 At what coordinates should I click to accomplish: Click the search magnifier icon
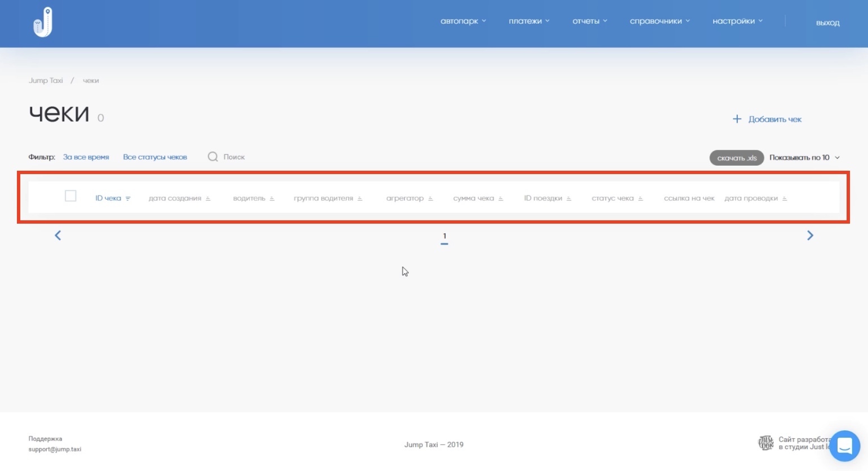coord(213,157)
